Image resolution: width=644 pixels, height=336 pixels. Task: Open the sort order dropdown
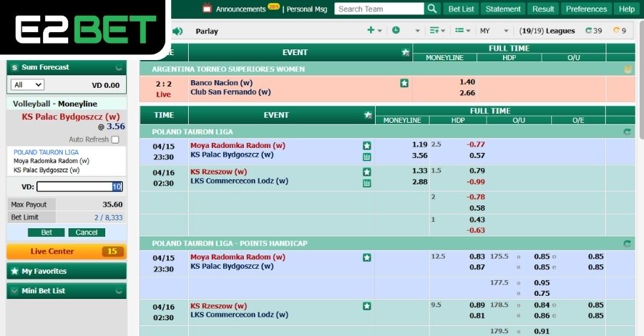[x=437, y=31]
